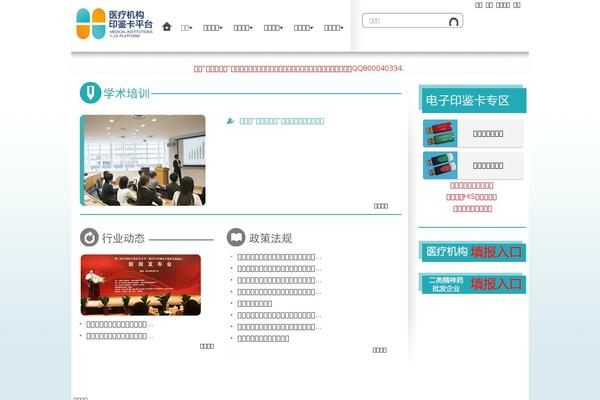Click the more link under 政策法规 list
The height and width of the screenshot is (400, 600).
(380, 350)
